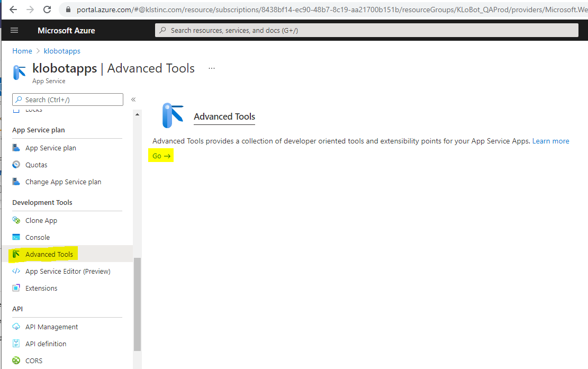Viewport: 588px width, 369px height.
Task: Click the CORS sidebar icon
Action: [x=16, y=361]
